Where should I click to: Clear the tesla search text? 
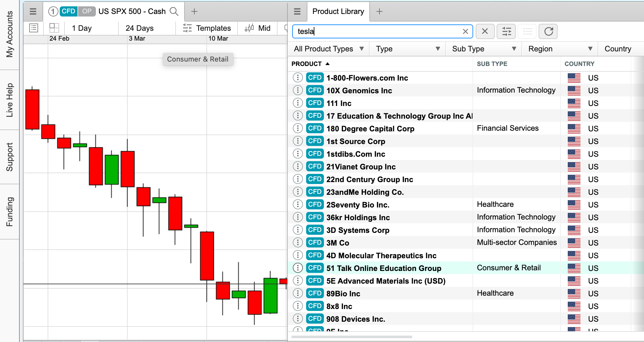tap(465, 31)
